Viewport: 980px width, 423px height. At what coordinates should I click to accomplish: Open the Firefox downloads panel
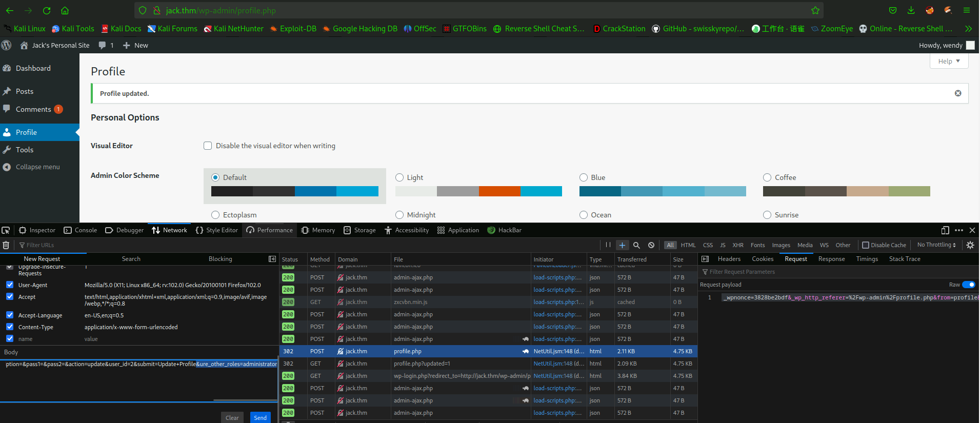coord(911,10)
